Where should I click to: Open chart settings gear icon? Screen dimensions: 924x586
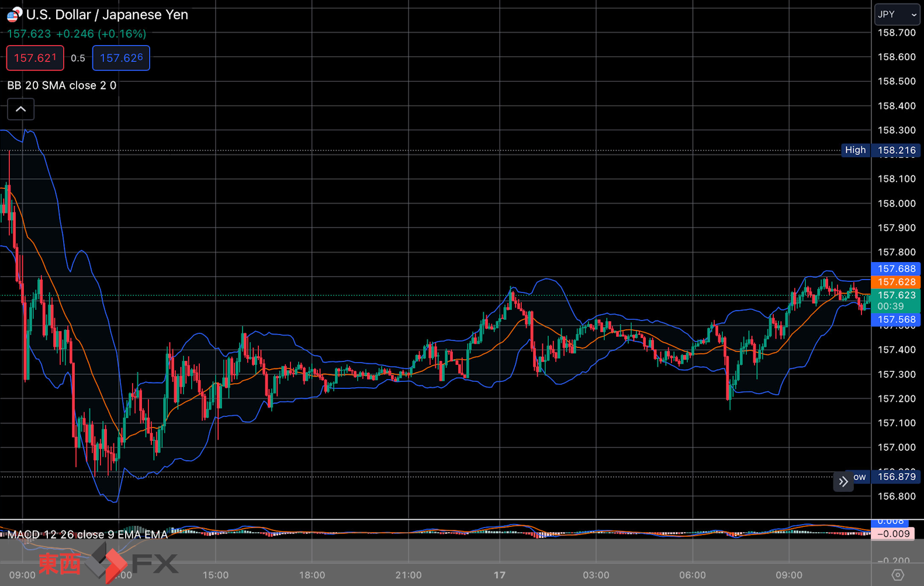point(898,575)
